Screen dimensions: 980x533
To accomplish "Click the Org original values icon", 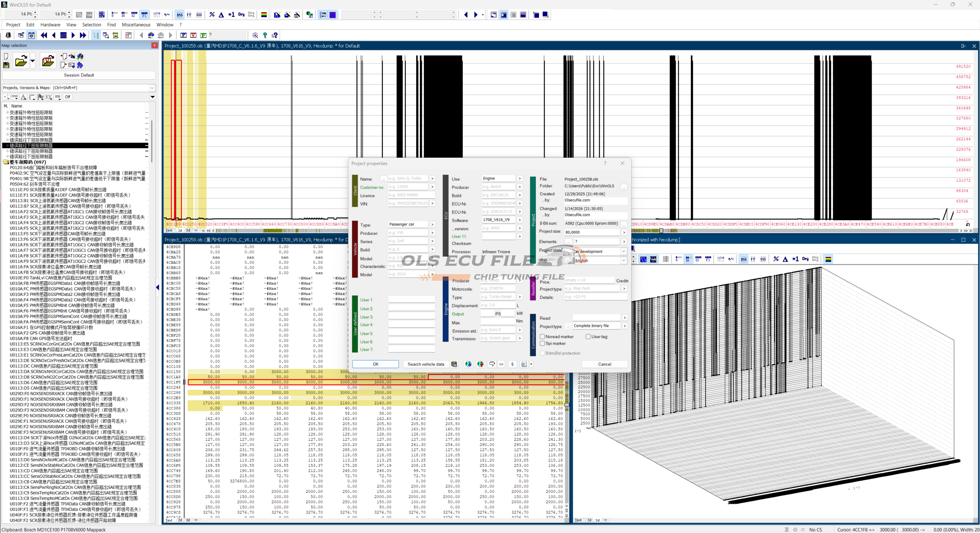I will (x=241, y=15).
